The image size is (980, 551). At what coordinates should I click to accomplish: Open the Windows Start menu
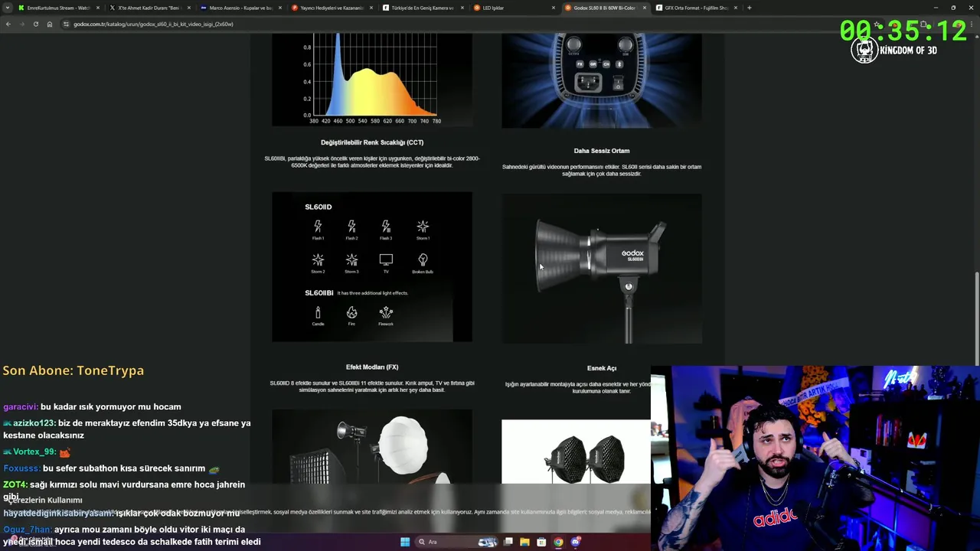(x=405, y=542)
